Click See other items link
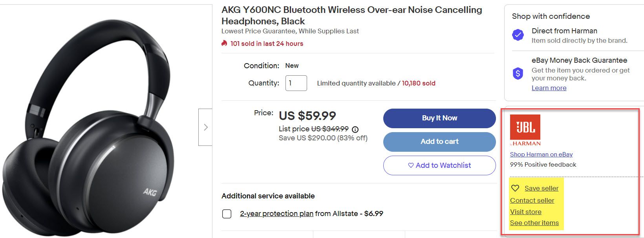The width and height of the screenshot is (644, 238). pos(534,223)
